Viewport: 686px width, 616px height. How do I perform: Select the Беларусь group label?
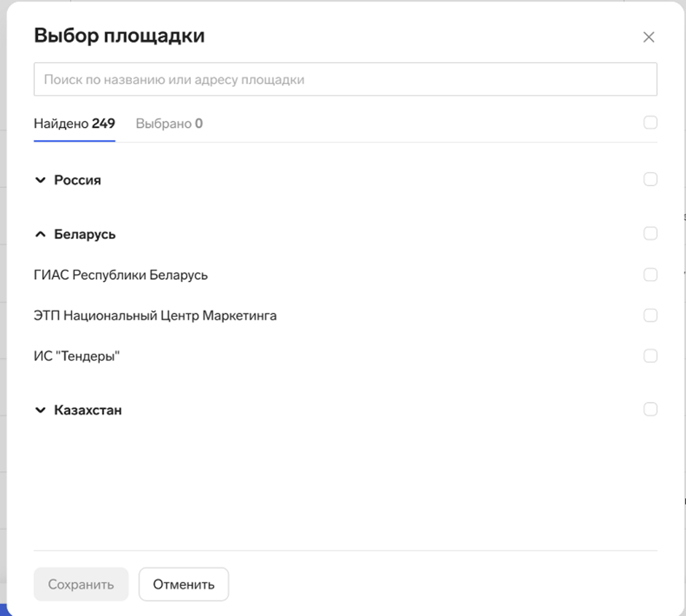click(x=85, y=234)
